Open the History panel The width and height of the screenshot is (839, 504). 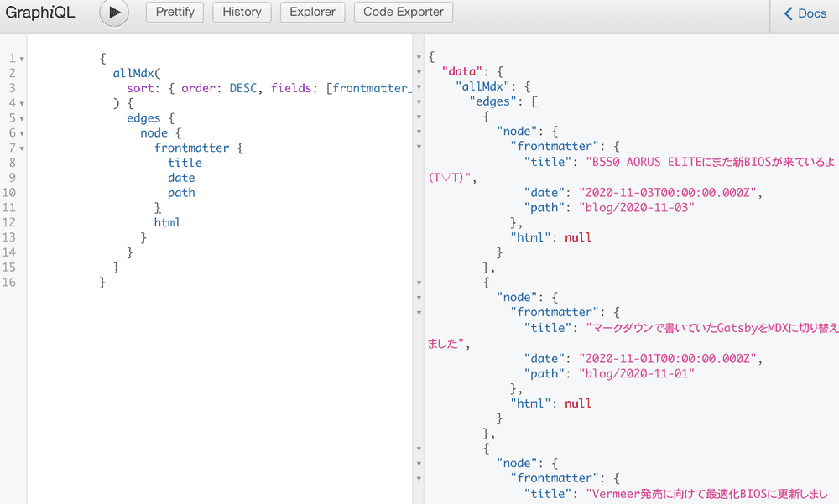pos(242,12)
